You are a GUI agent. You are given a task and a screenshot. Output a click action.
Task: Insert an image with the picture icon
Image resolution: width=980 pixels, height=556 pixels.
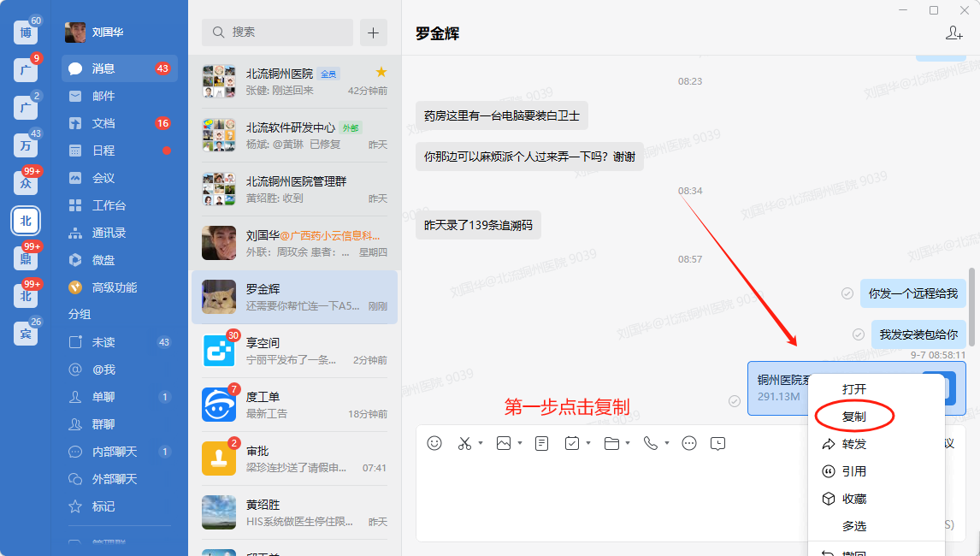(504, 443)
